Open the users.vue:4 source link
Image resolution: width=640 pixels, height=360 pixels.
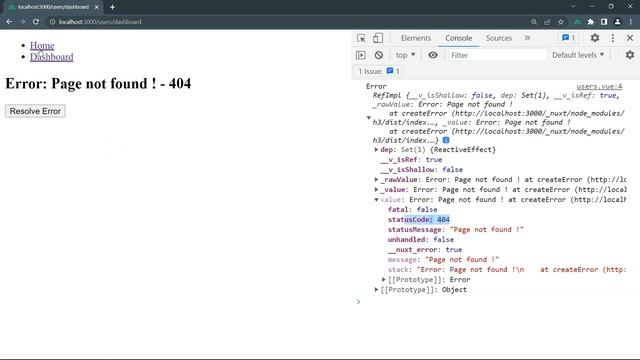[x=599, y=86]
